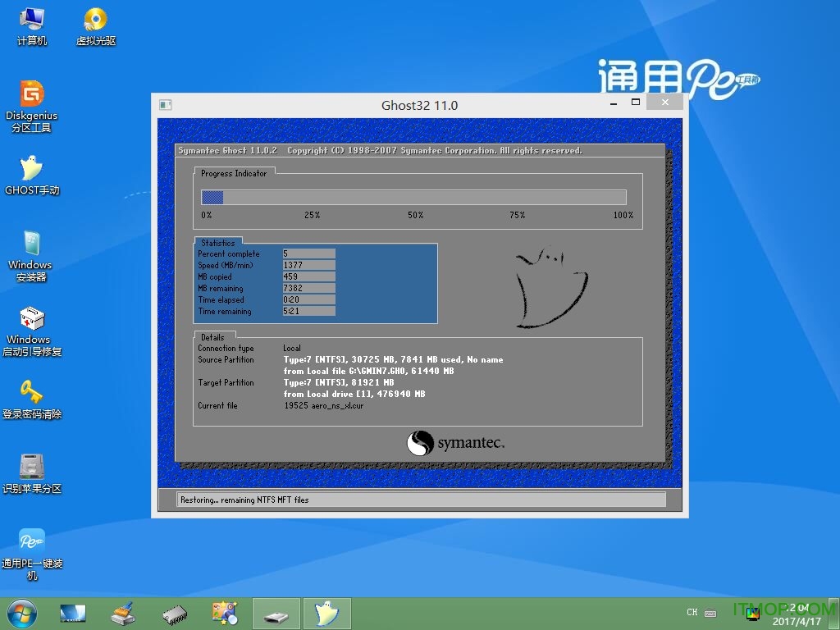Run the 识别苹果分区 Apple partition tool

[31, 469]
